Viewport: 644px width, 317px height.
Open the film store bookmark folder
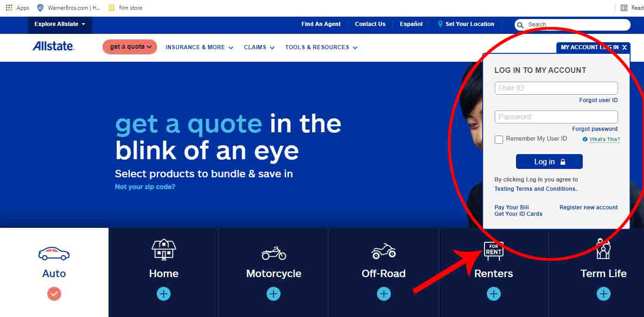[125, 8]
